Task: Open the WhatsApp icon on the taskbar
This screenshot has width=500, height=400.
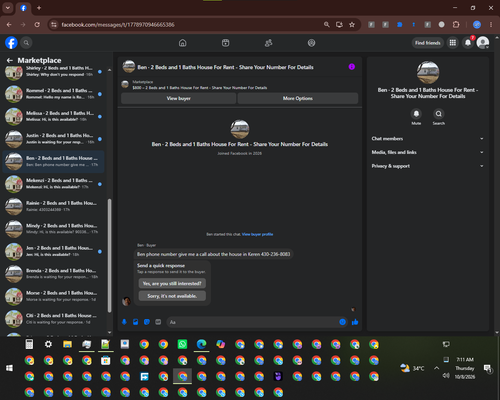Action: pos(182,344)
